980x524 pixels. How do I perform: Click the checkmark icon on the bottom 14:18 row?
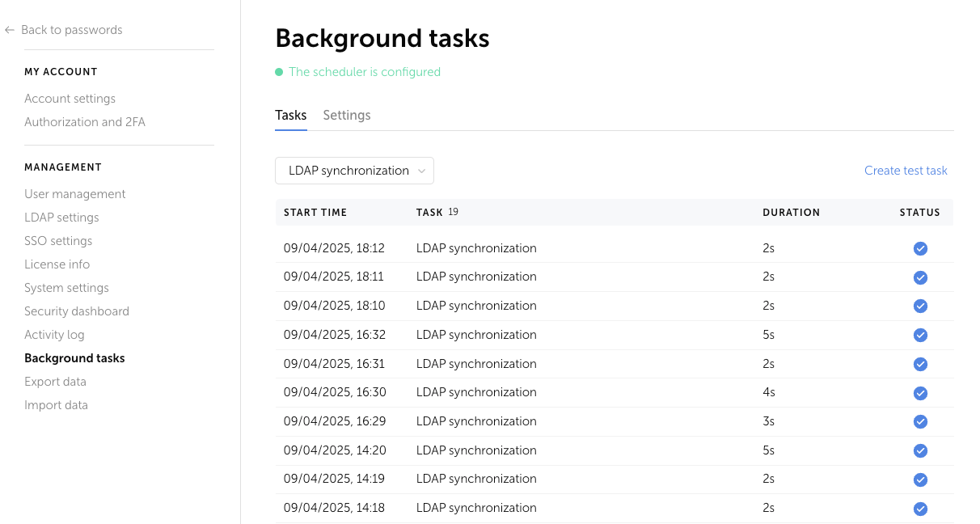point(920,509)
